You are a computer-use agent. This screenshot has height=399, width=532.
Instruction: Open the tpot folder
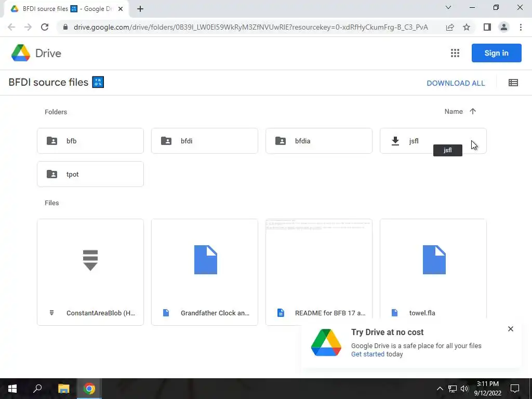(90, 174)
